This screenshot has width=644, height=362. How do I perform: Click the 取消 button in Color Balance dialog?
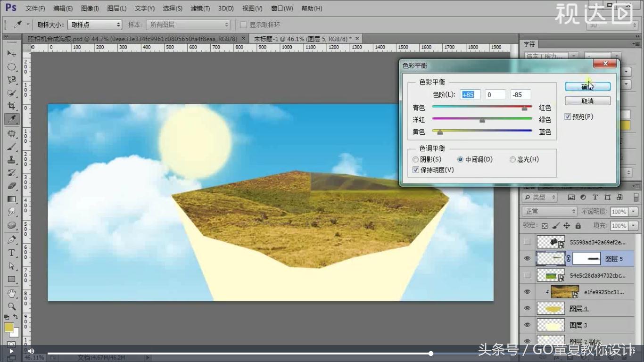(x=587, y=100)
